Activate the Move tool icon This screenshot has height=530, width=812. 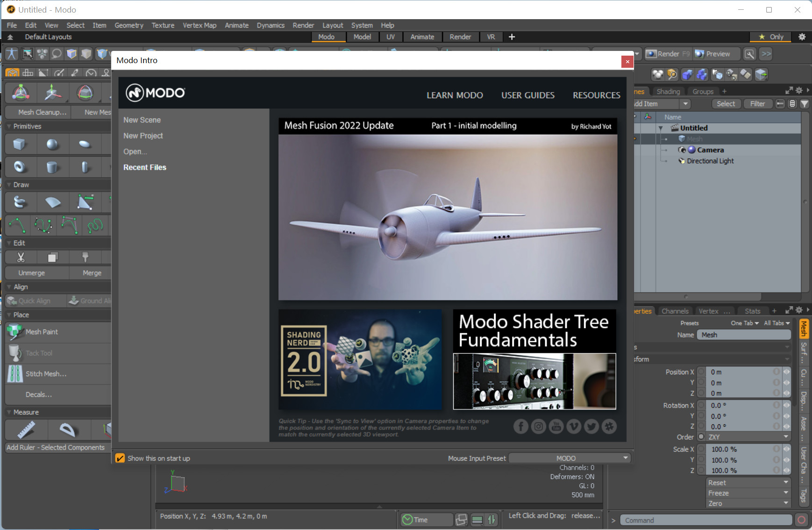52,93
